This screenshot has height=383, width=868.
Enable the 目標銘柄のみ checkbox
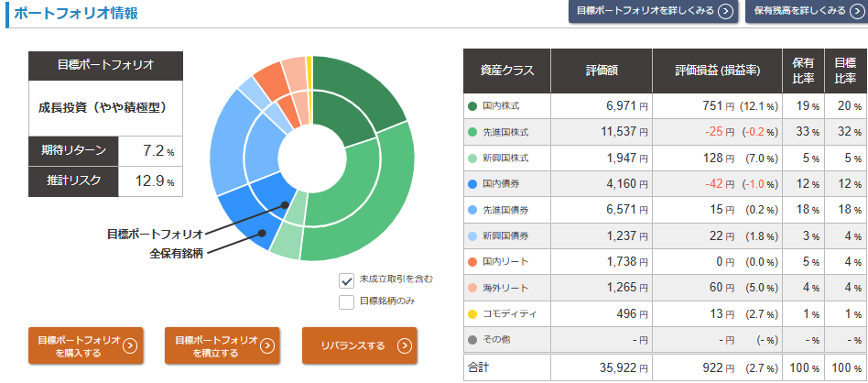point(347,301)
